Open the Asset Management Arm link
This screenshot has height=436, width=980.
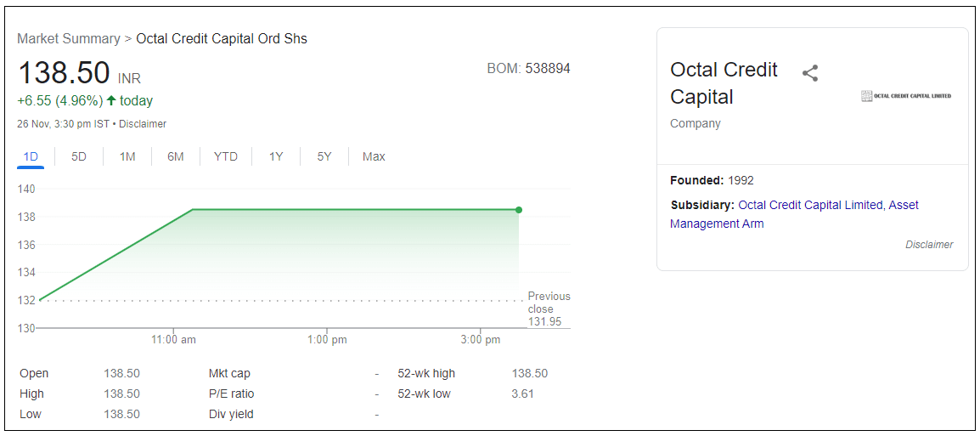717,224
